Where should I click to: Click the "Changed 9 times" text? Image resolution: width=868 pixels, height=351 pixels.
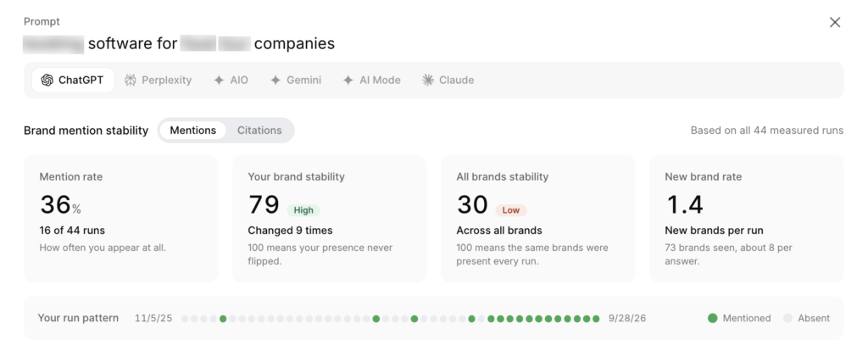click(x=290, y=231)
